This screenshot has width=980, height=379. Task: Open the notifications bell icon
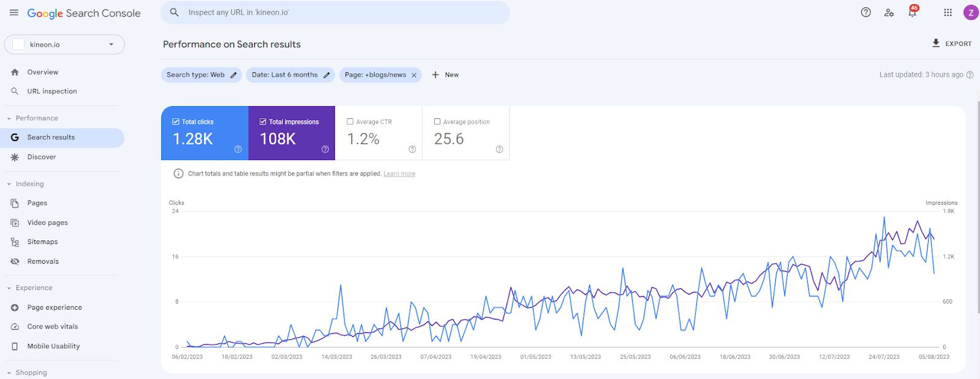tap(912, 13)
